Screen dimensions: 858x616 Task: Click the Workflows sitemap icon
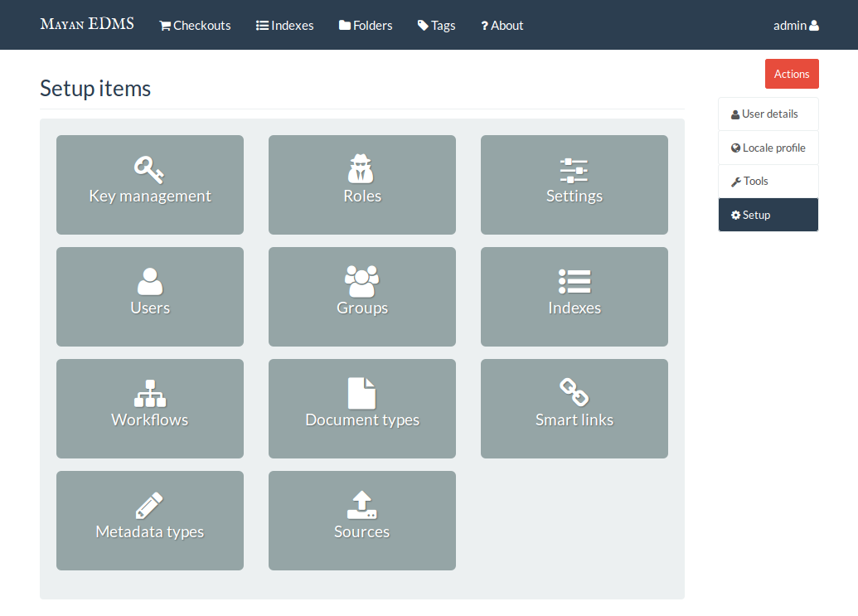[149, 393]
